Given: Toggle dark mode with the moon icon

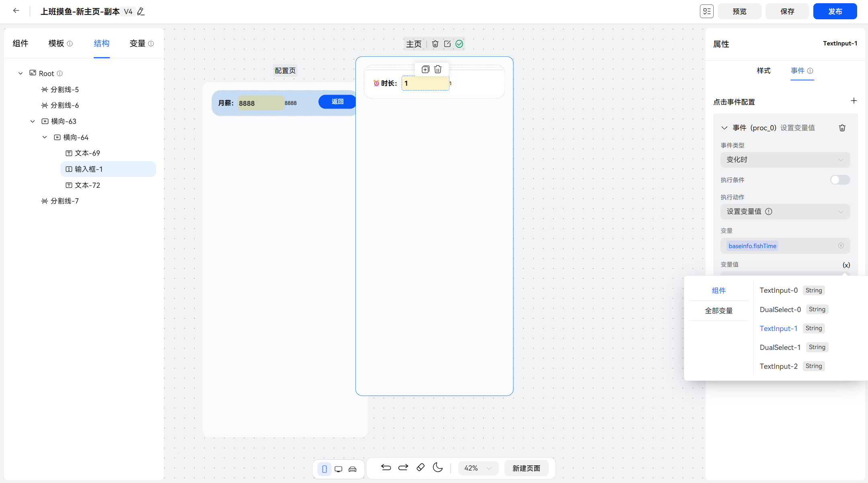Looking at the screenshot, I should [438, 468].
